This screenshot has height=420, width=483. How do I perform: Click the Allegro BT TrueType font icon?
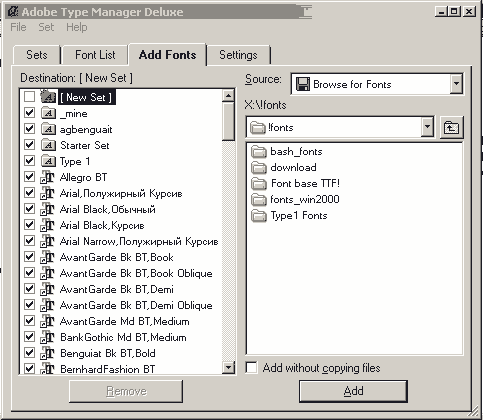(47, 177)
